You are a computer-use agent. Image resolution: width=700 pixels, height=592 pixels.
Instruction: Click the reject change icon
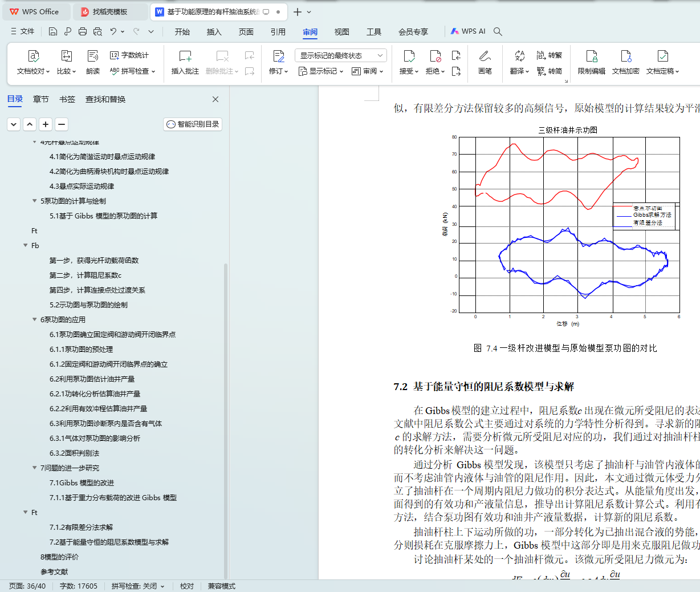435,56
